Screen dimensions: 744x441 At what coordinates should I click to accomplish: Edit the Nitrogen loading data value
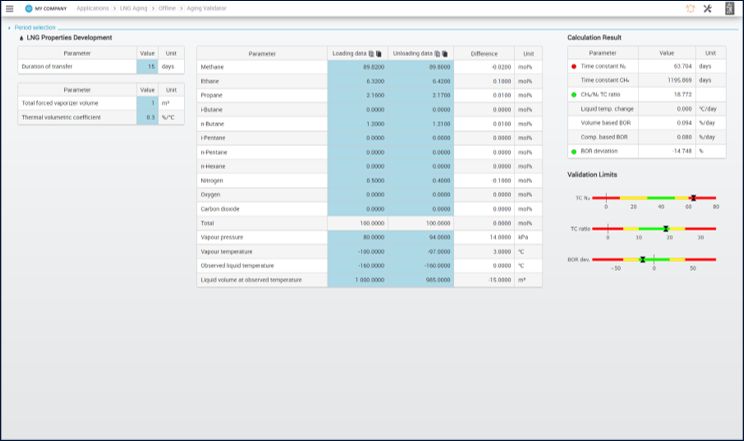pos(357,180)
